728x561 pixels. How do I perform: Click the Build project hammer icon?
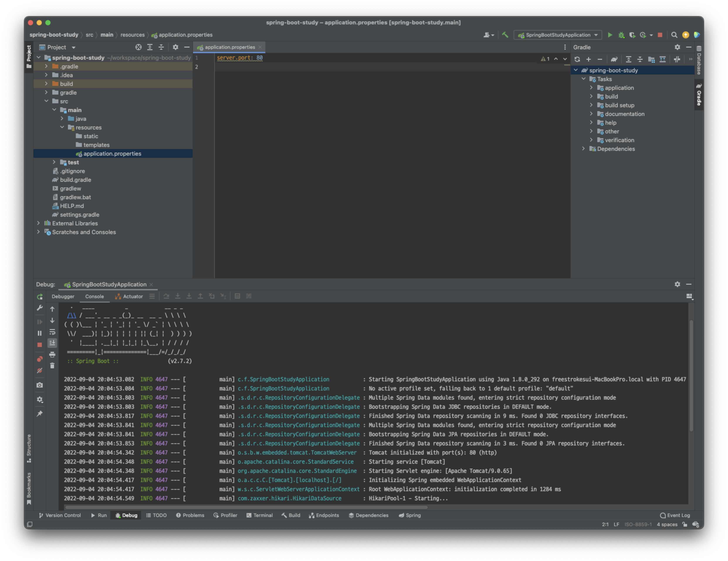pyautogui.click(x=505, y=35)
